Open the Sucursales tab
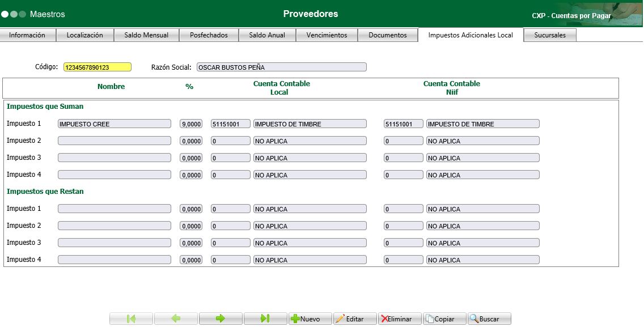 [550, 35]
